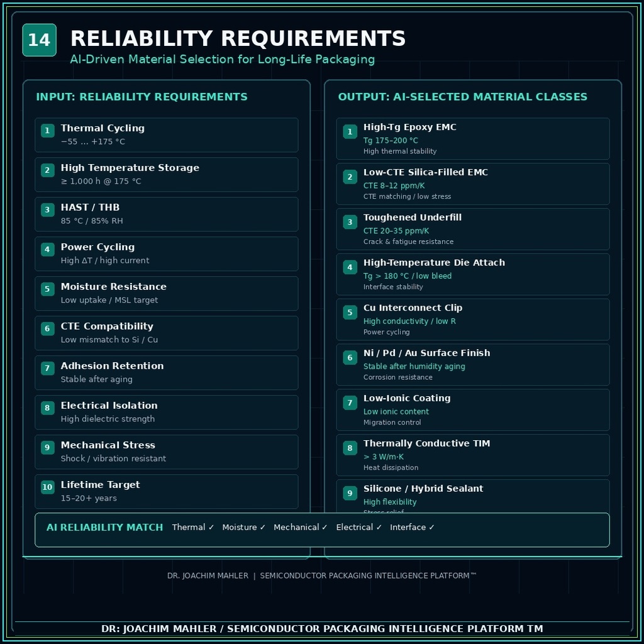
Task: Click the Dr. Joachim Mahler footer text
Action: click(208, 576)
